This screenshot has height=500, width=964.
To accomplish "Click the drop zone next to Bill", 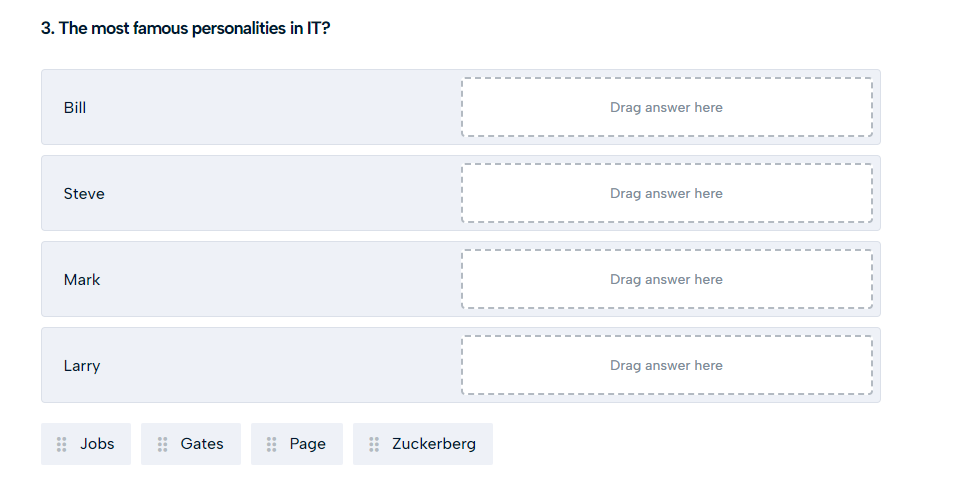I will pos(666,107).
